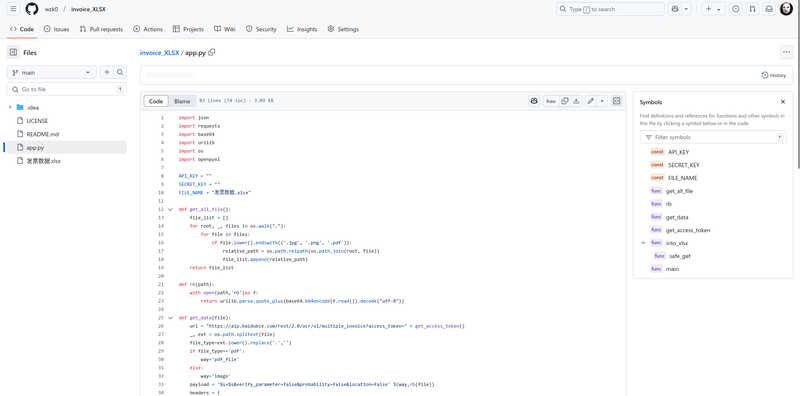Open the dropdown next to header Copilot
Screen dimensions: 800x396
click(x=686, y=9)
